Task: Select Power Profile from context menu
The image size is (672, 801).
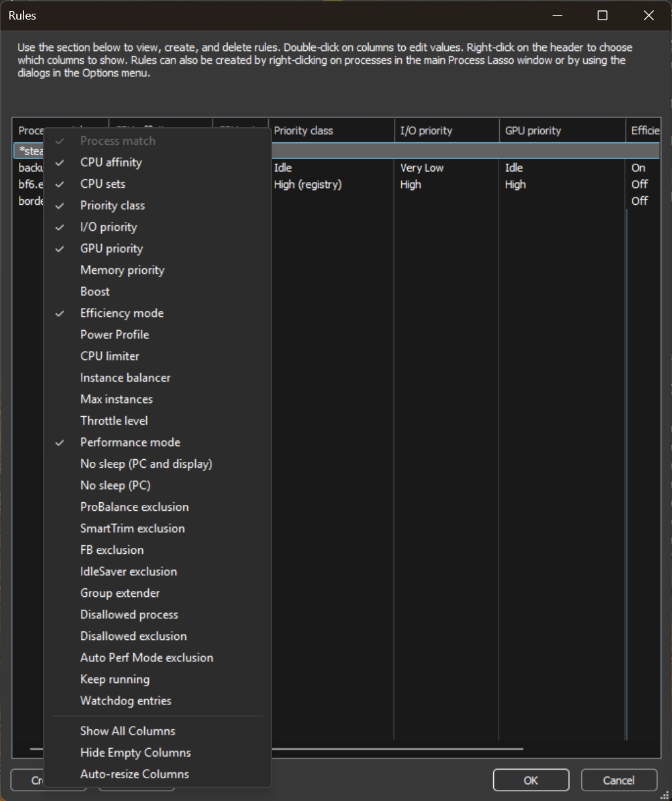Action: coord(114,335)
